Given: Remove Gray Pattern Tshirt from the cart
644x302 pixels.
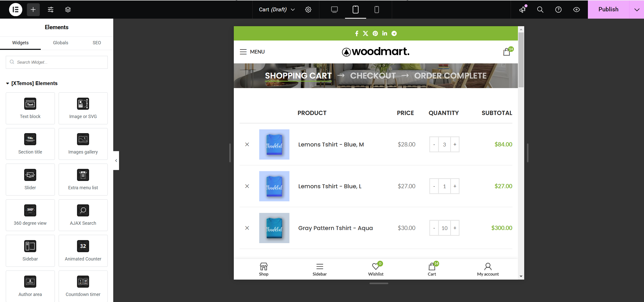Looking at the screenshot, I should (x=247, y=228).
